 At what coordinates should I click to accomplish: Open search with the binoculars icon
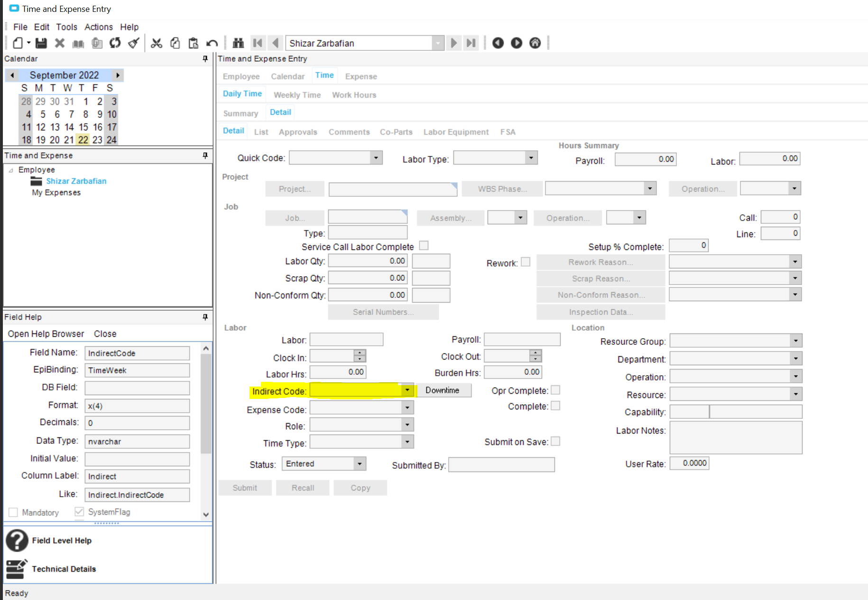point(238,43)
